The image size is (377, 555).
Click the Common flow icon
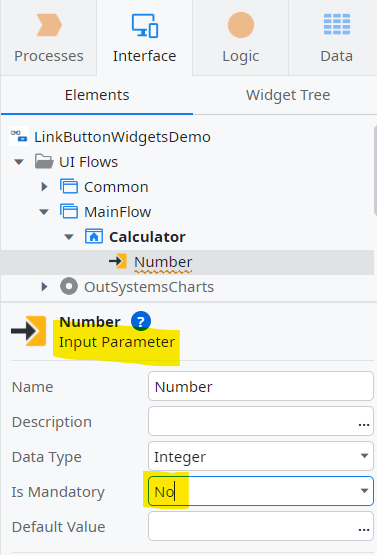pyautogui.click(x=69, y=186)
